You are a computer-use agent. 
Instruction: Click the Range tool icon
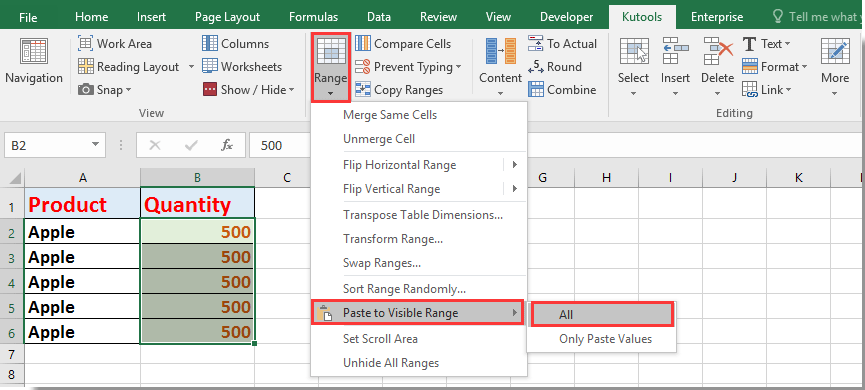331,51
